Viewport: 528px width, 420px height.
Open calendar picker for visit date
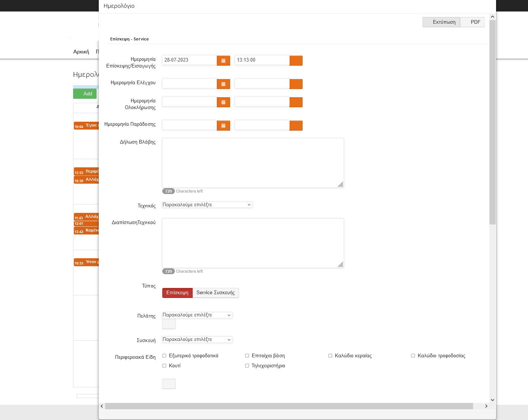coord(223,60)
